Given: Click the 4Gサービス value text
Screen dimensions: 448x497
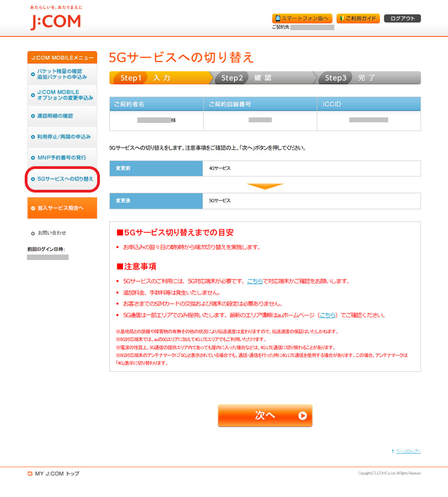Looking at the screenshot, I should tap(220, 168).
